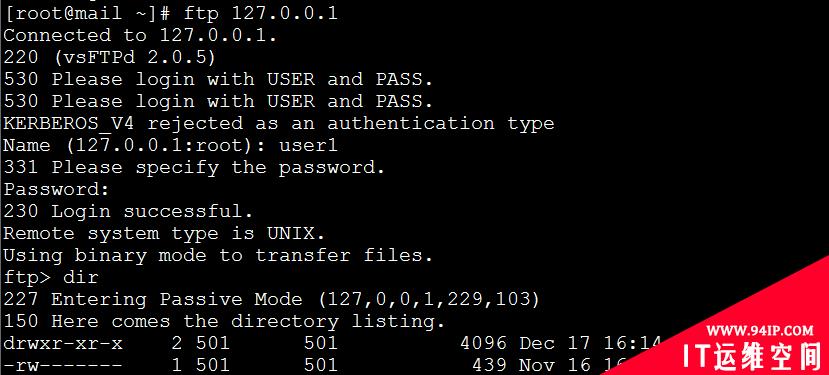Click the 'ftp 127.0.0.1' command text
This screenshot has height=375, width=829.
[260, 14]
